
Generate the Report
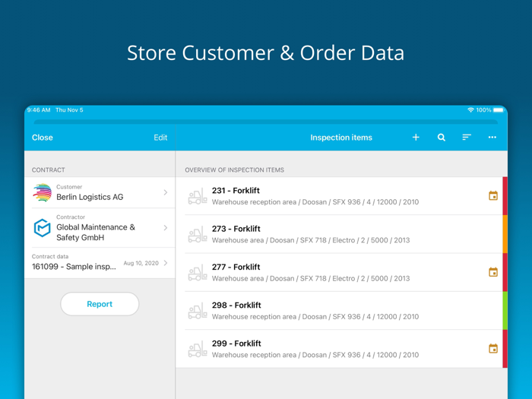(100, 304)
